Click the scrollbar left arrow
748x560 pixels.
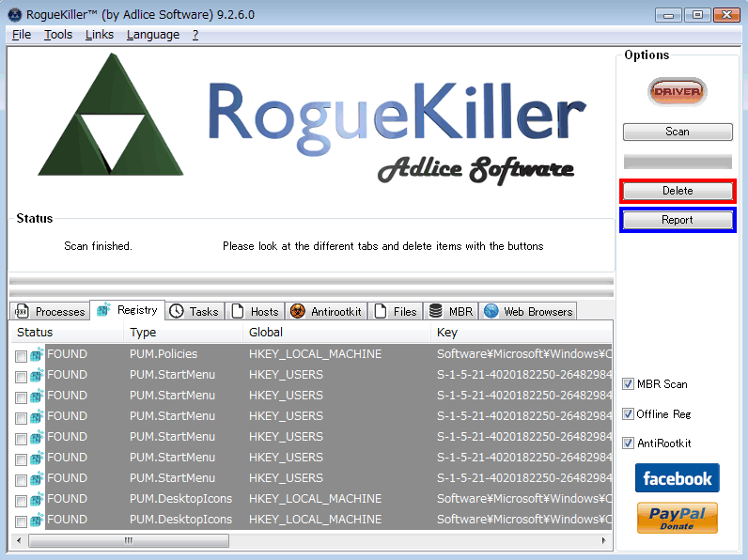19,540
